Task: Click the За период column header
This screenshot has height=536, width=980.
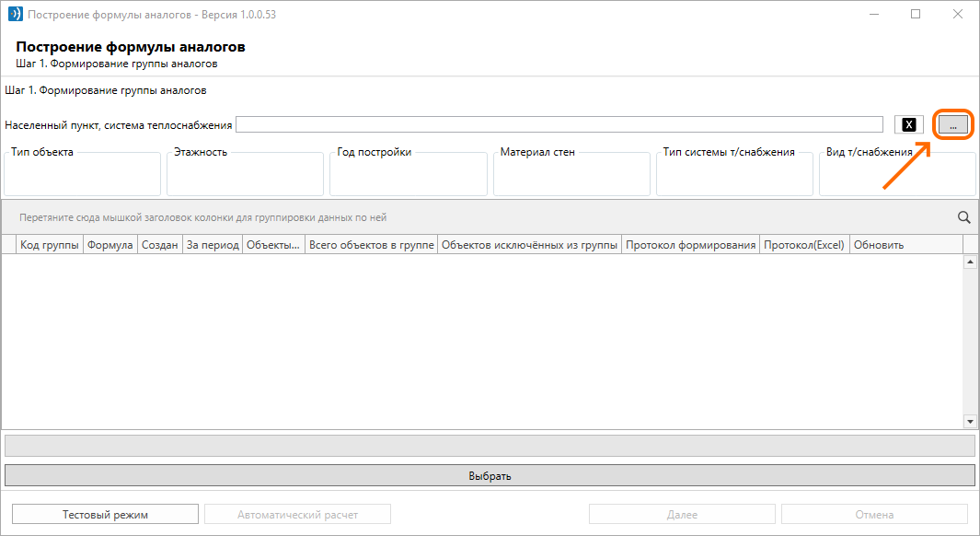Action: coord(213,245)
